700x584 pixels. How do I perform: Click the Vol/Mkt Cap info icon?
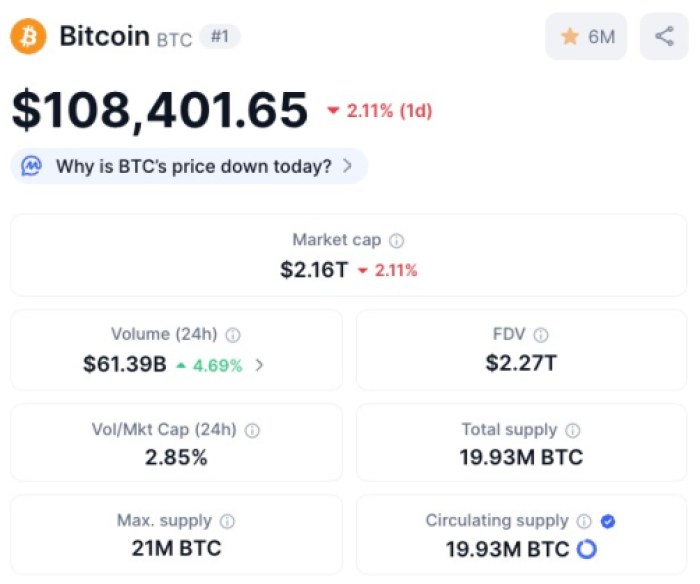click(x=253, y=430)
